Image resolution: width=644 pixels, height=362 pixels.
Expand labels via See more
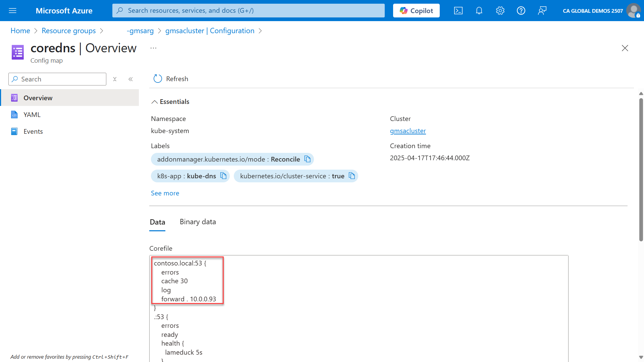point(165,193)
